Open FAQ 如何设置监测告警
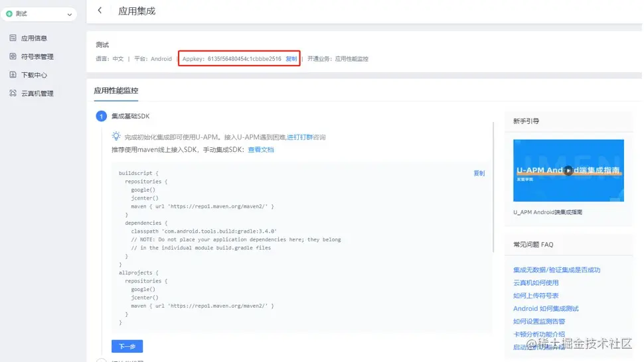644x362 pixels. (x=539, y=322)
